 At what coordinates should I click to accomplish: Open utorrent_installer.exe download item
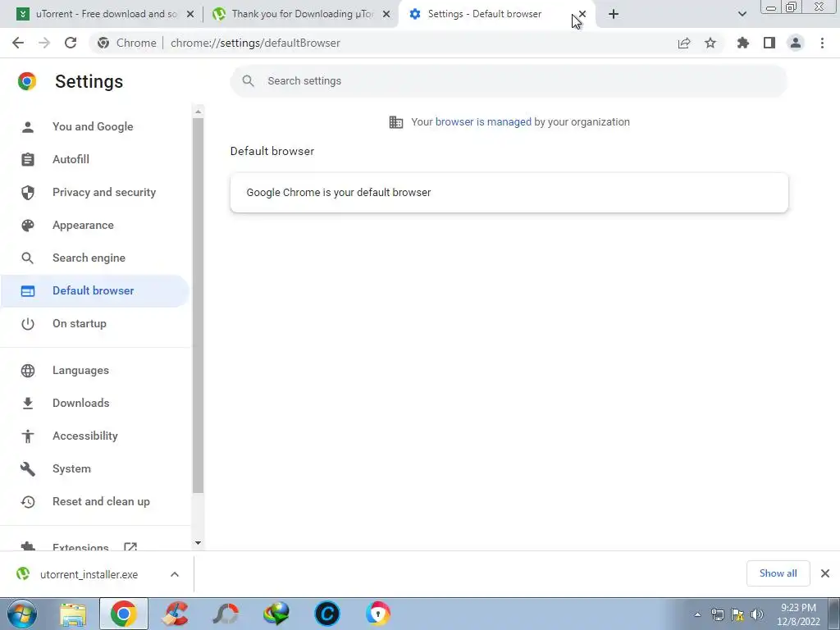pos(89,574)
